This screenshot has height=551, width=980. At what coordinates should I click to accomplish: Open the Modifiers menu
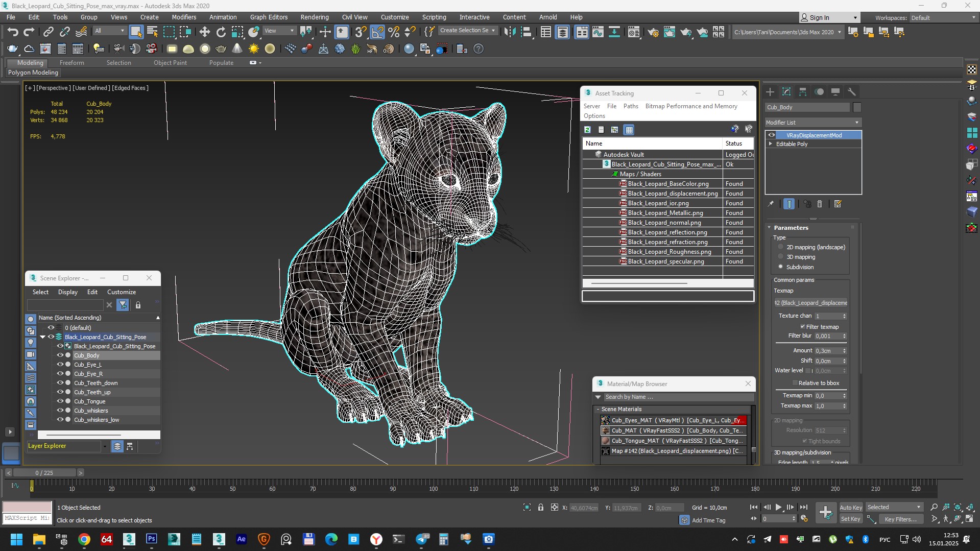point(184,17)
